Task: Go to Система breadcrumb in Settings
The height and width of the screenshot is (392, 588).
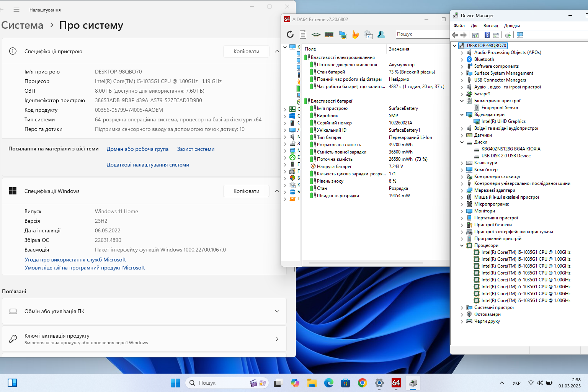Action: tap(22, 25)
